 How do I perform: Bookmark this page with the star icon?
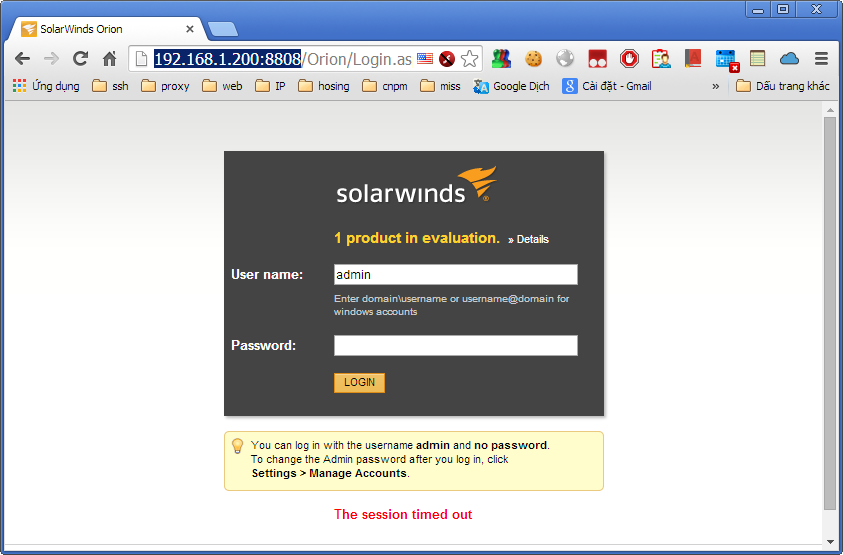coord(469,59)
